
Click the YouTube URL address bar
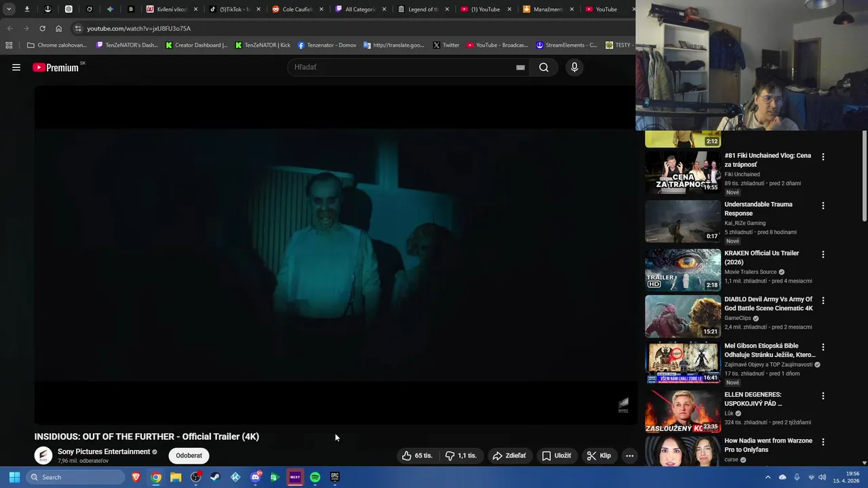pos(353,28)
